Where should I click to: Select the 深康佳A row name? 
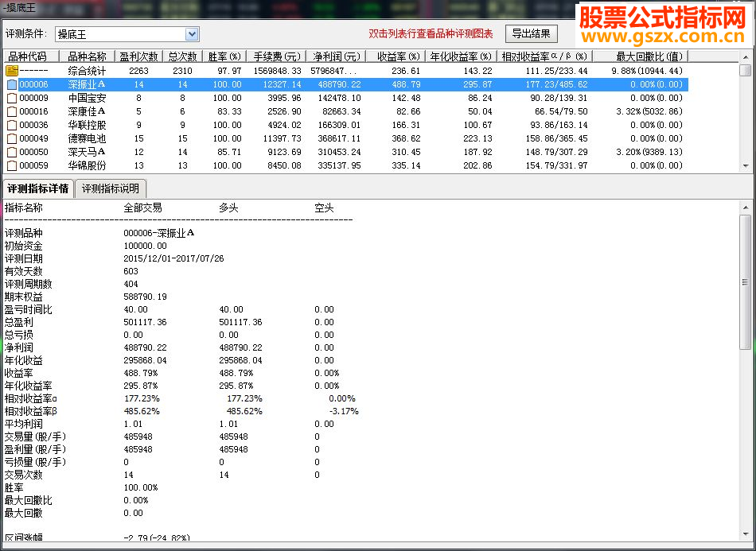pyautogui.click(x=87, y=111)
